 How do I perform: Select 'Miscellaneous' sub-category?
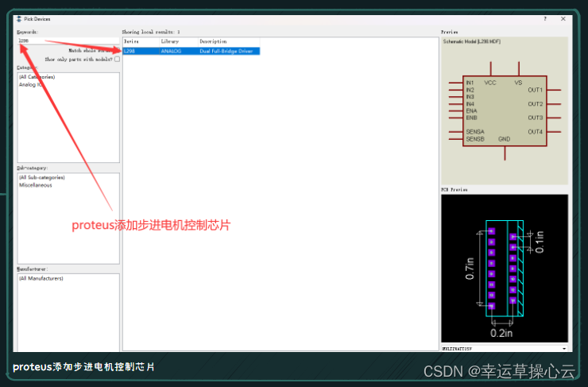[x=36, y=185]
